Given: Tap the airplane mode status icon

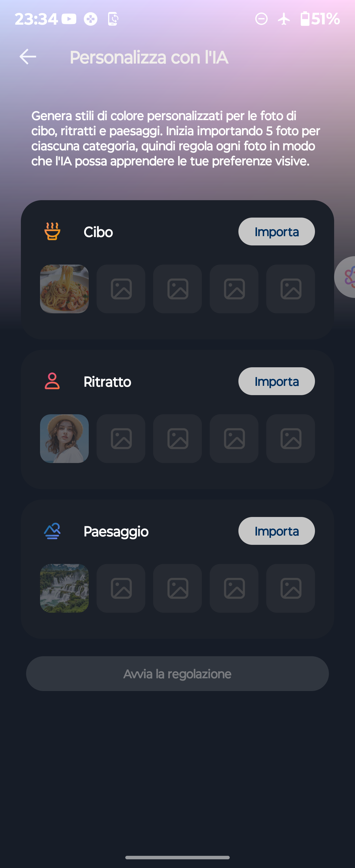Looking at the screenshot, I should click(x=284, y=19).
